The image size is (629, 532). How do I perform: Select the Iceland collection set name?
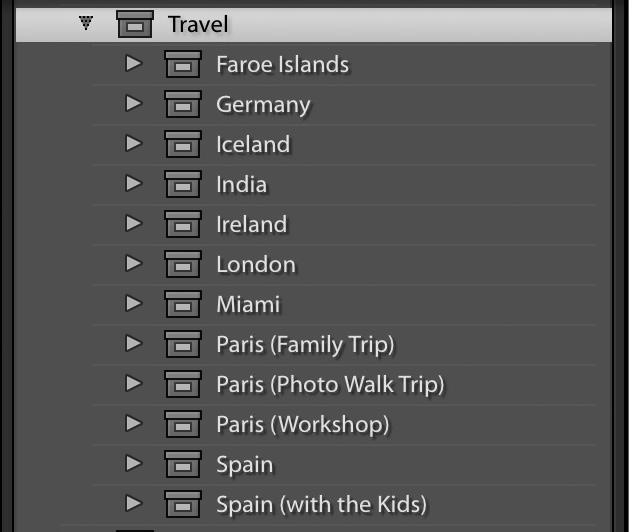point(253,144)
